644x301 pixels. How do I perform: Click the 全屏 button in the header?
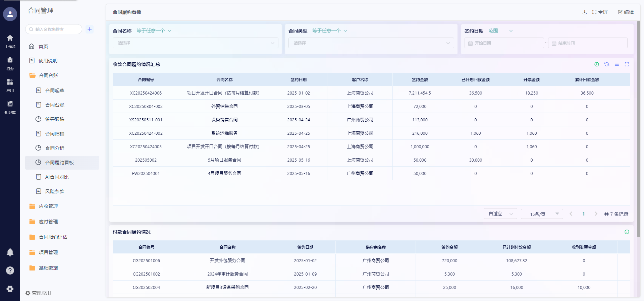(x=600, y=12)
